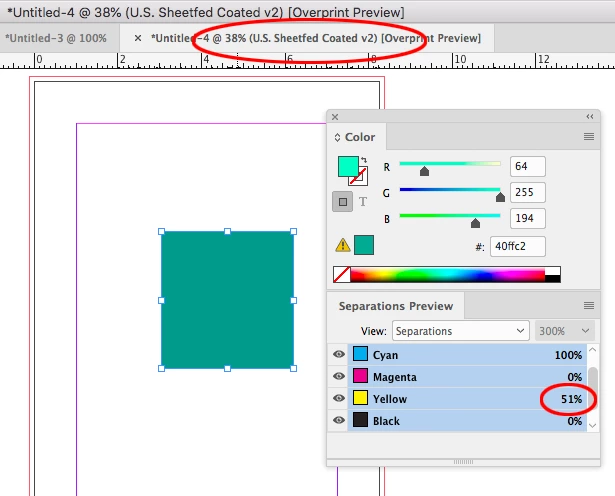Edit the R value field showing 64
615x496 pixels.
click(528, 166)
